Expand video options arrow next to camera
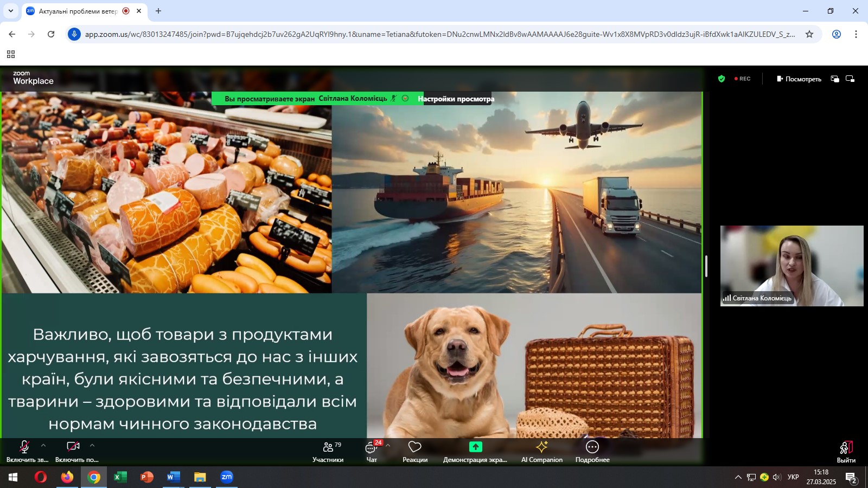 pos(92,445)
